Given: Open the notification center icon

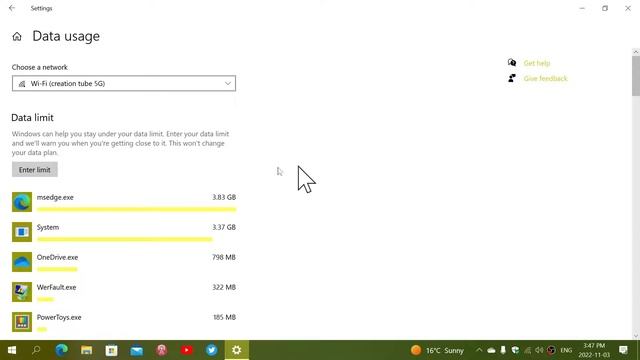Looking at the screenshot, I should point(623,350).
